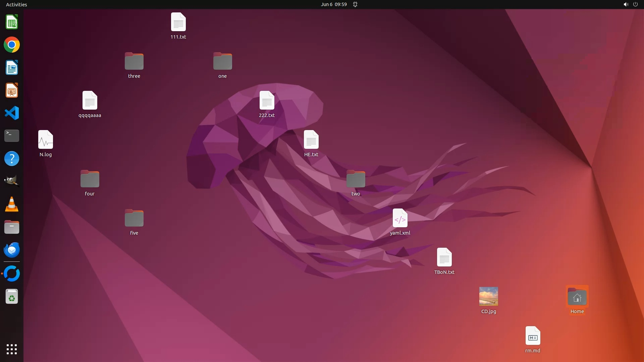This screenshot has width=644, height=362.
Task: Launch the Terminal from the dock
Action: click(12, 136)
